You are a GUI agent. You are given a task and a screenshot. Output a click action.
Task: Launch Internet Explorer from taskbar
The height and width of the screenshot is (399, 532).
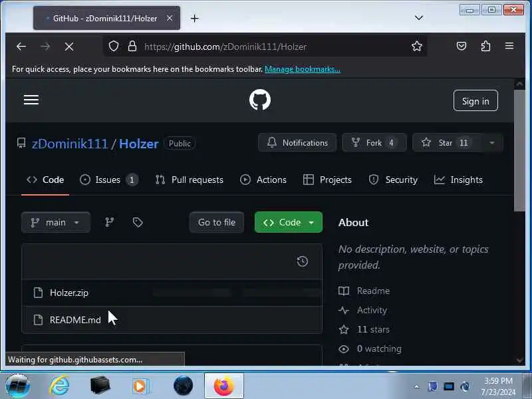point(59,386)
